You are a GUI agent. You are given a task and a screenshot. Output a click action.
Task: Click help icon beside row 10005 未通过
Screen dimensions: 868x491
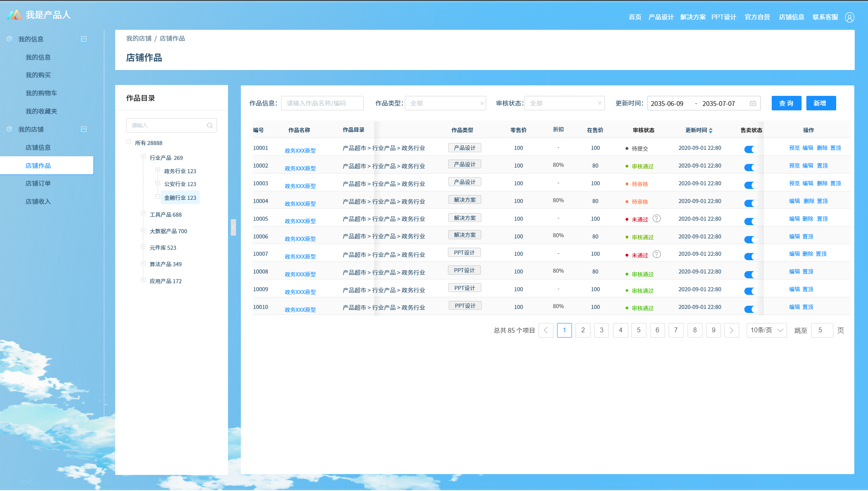[x=657, y=219]
